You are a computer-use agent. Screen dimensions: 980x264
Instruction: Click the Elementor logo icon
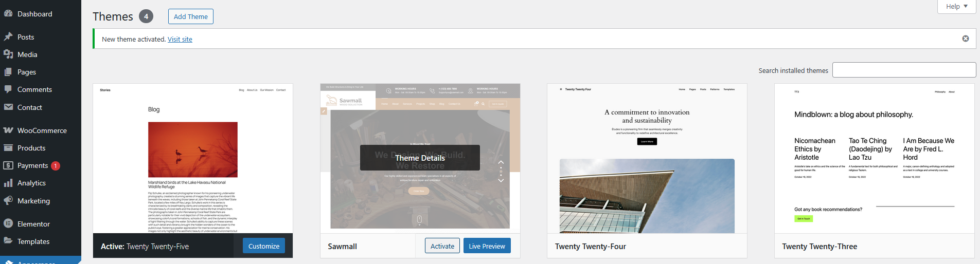8,224
